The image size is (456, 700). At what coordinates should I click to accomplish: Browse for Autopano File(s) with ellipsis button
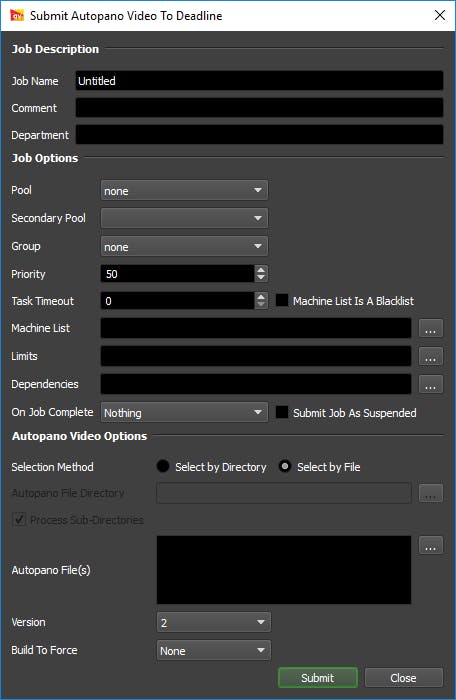431,546
